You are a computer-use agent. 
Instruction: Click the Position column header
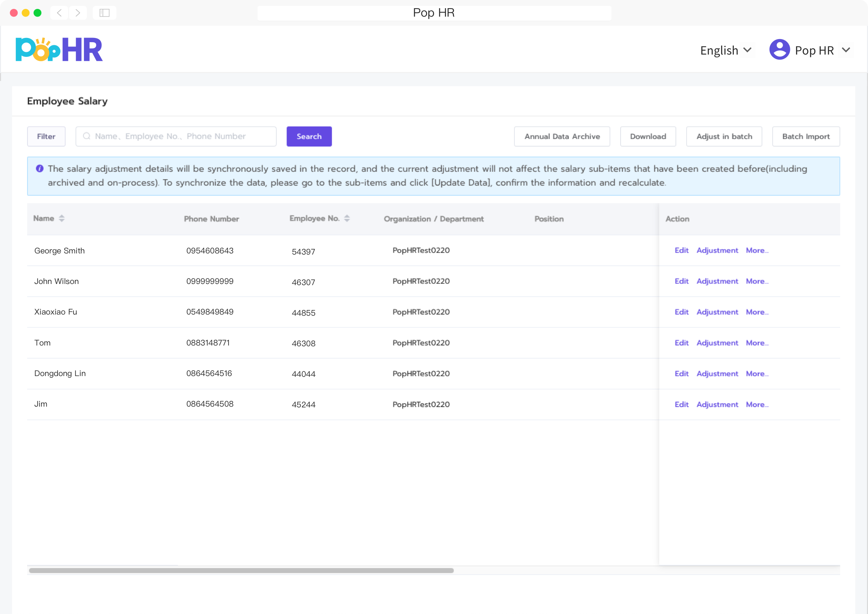coord(549,219)
